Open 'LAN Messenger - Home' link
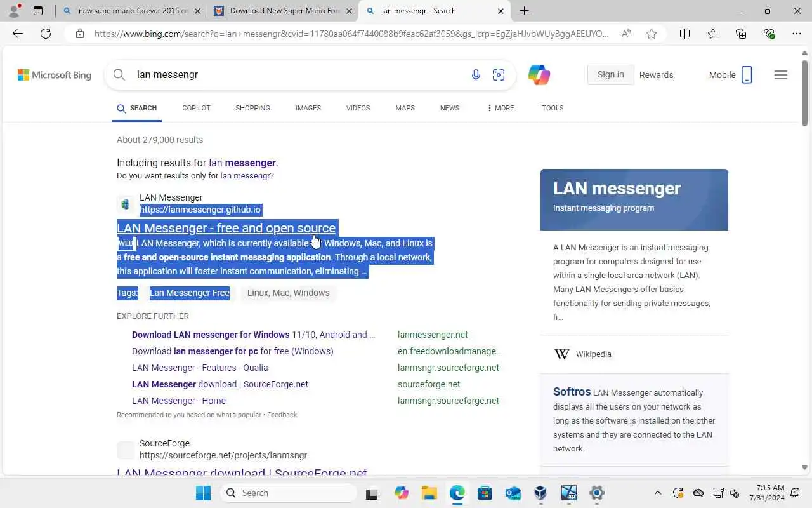 coord(179,401)
